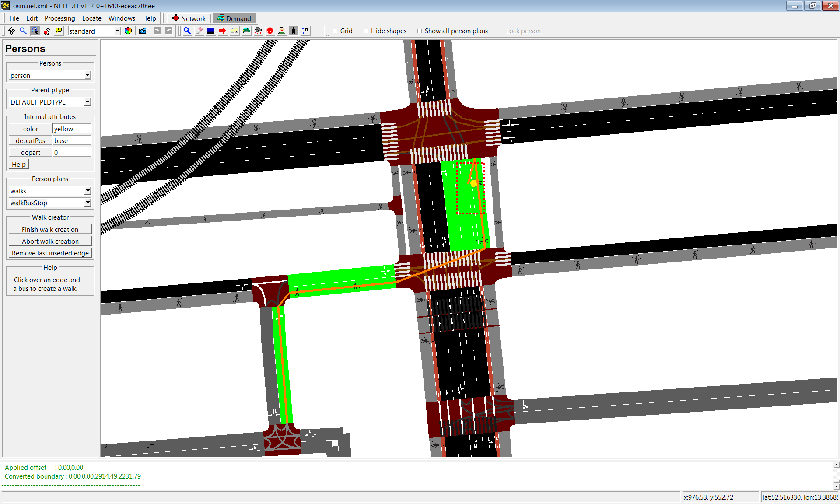Viewport: 840px width, 504px height.
Task: Enable the Grid checkbox
Action: [336, 31]
